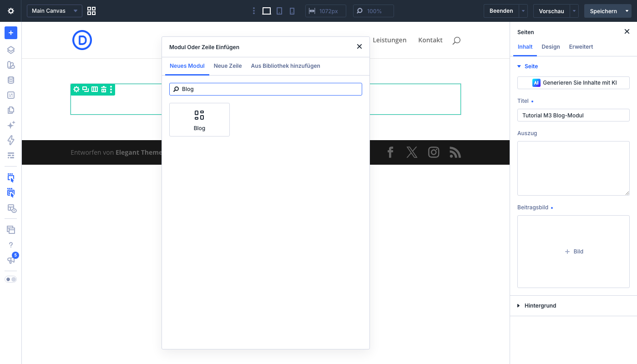Open the database cylinder icon in sidebar
This screenshot has width=637, height=364.
(11, 80)
